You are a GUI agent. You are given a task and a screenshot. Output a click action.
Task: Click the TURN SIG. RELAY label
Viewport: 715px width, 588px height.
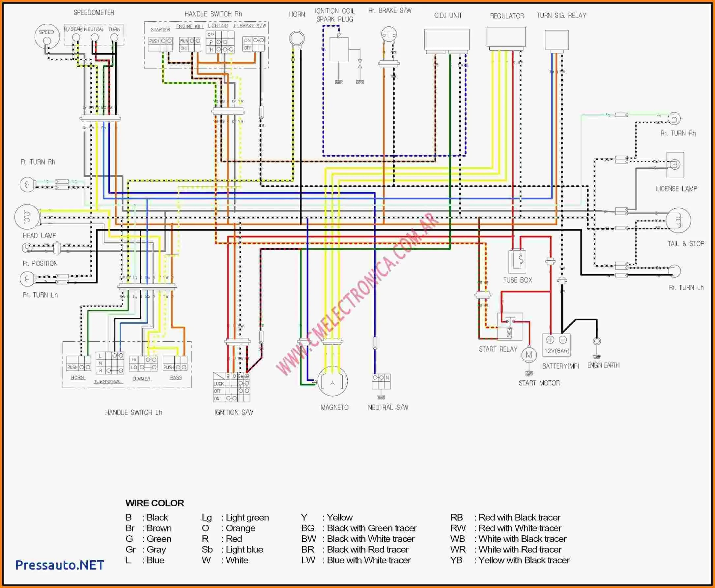pos(561,15)
